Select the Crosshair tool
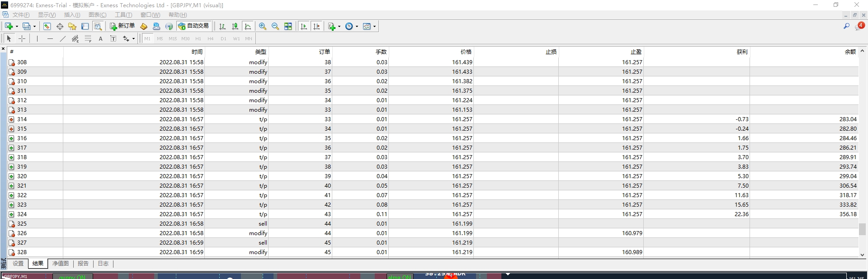Screen dimensions: 868x279 pos(22,38)
